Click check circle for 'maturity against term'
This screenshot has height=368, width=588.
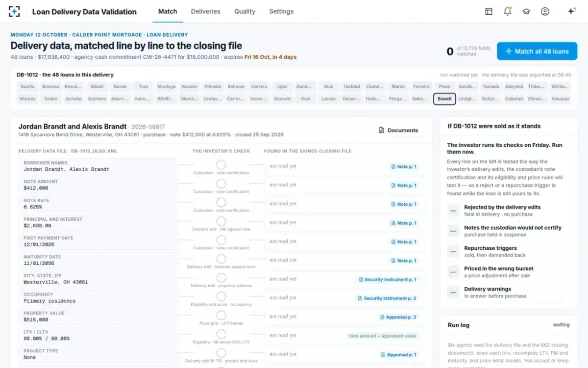(221, 259)
